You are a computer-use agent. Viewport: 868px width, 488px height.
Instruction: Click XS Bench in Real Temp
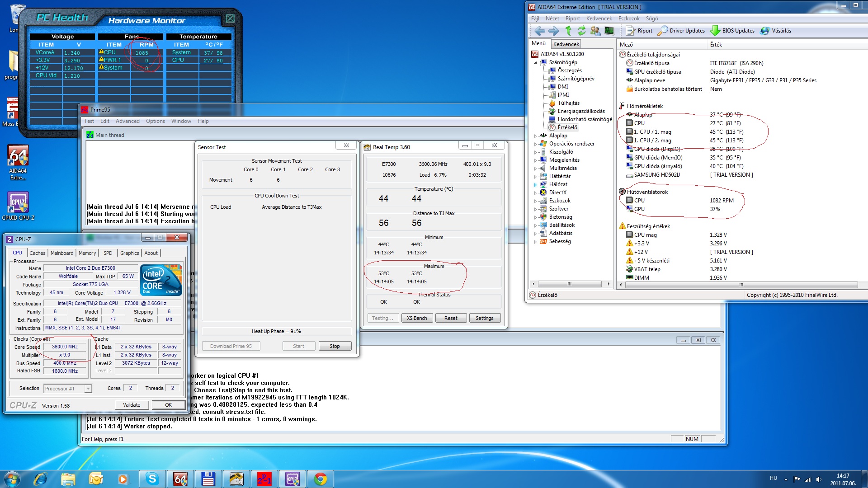point(416,318)
